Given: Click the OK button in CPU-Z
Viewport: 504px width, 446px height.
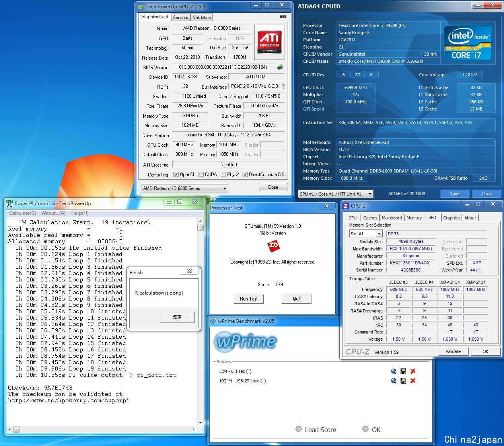Looking at the screenshot, I should [485, 351].
